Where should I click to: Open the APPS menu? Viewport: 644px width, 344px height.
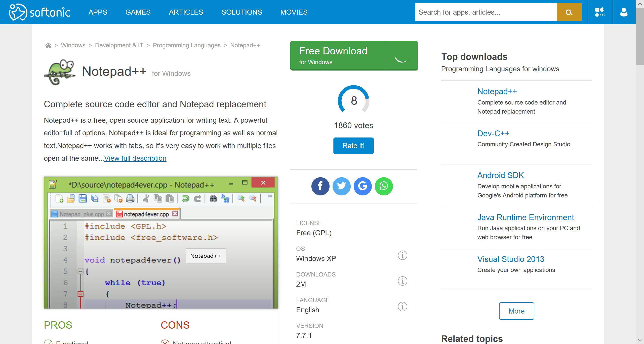[98, 12]
